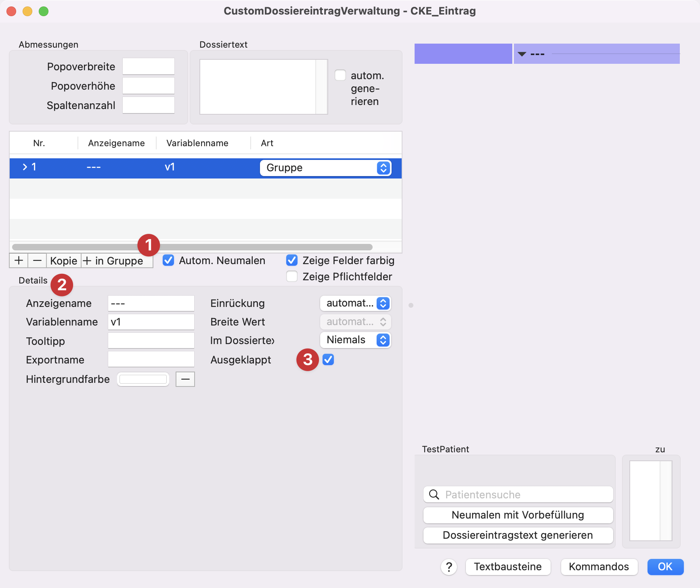Viewport: 700px width, 588px height.
Task: Expand row 1 chevron in the table
Action: coord(25,167)
